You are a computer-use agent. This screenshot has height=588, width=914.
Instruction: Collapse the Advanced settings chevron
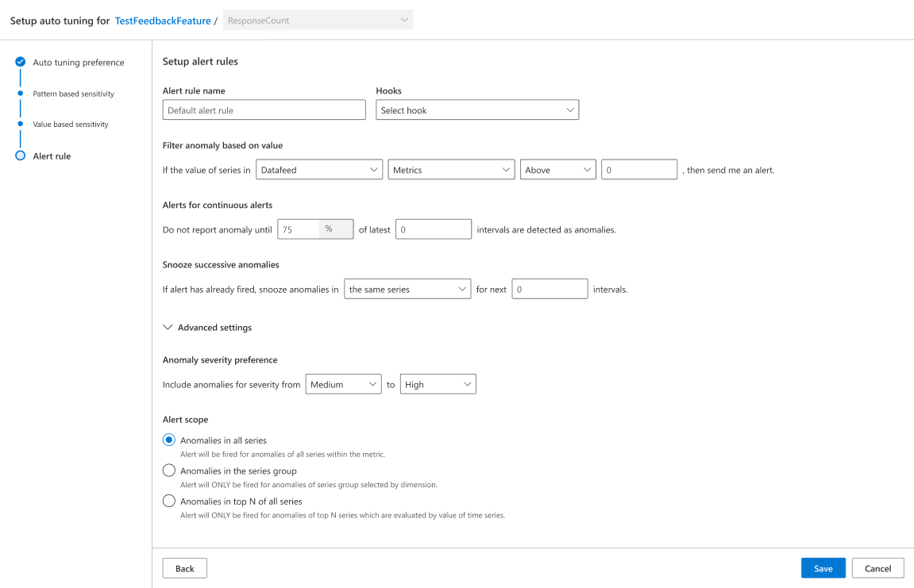168,328
